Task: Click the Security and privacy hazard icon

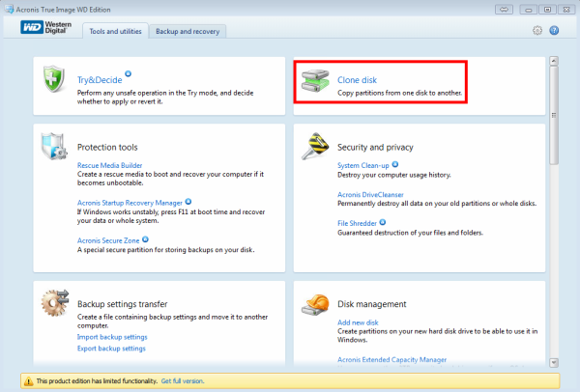Action: [x=315, y=146]
